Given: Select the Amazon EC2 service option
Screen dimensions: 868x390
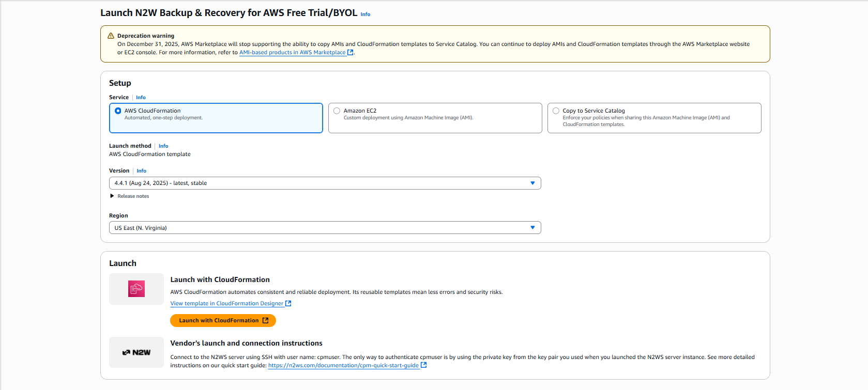Looking at the screenshot, I should tap(435, 118).
